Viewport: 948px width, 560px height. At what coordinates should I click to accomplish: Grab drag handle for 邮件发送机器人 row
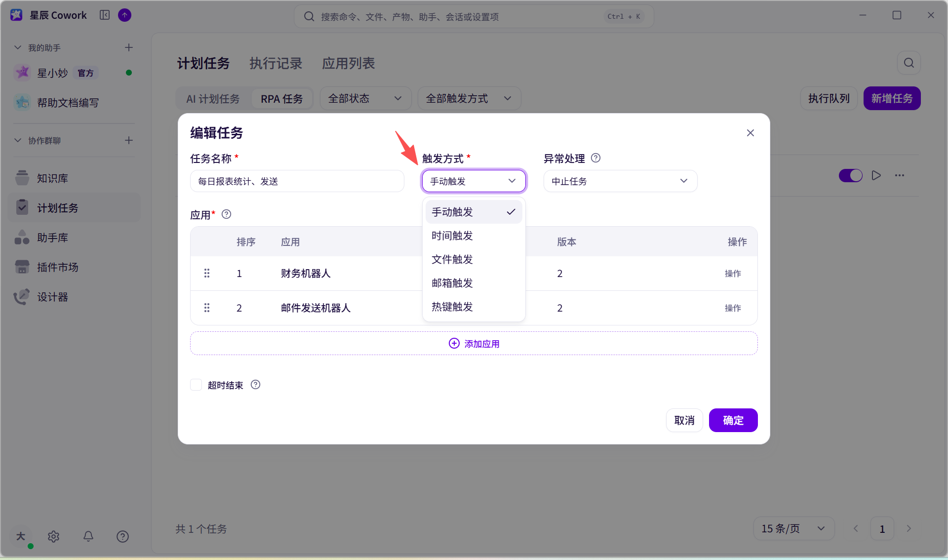[x=207, y=308]
